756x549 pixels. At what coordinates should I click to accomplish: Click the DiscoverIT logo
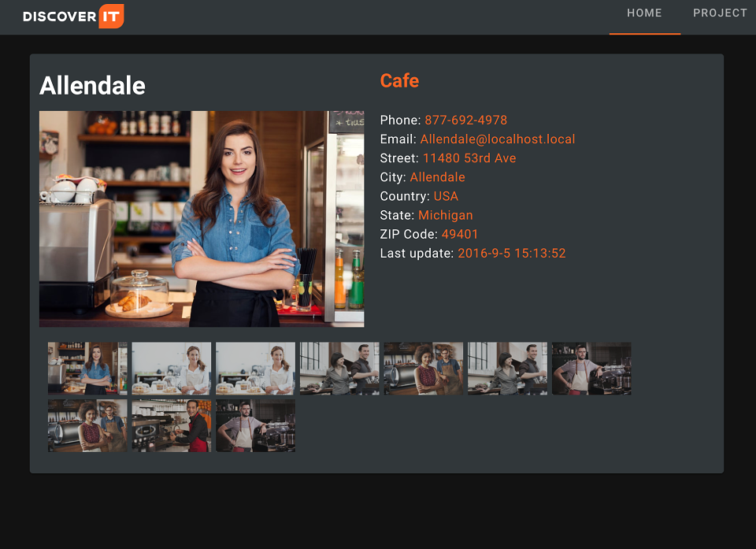73,16
